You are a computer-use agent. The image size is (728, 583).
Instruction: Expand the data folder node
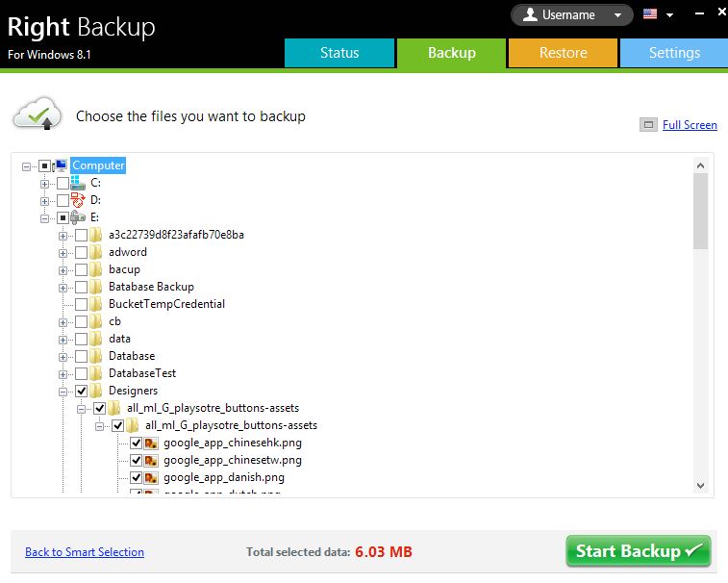(x=63, y=340)
